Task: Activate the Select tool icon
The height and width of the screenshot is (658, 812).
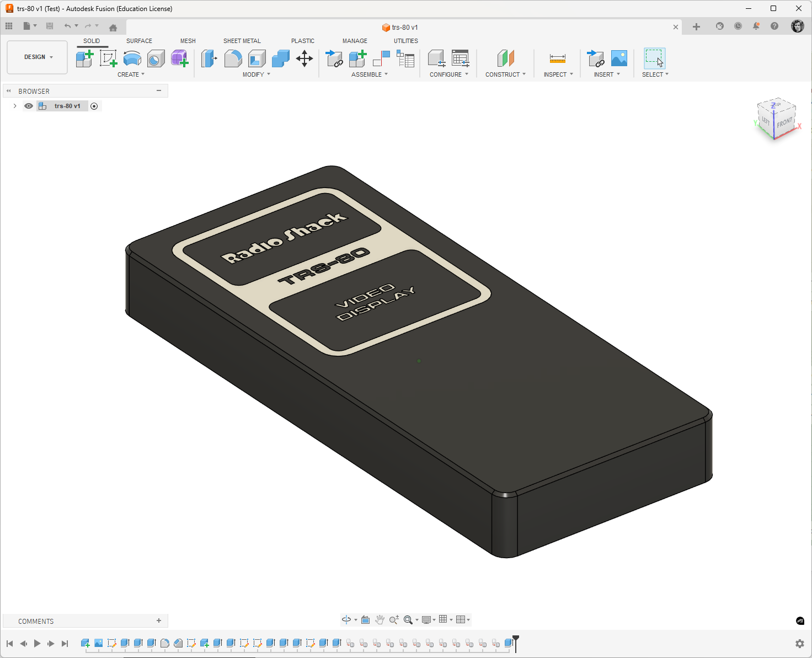Action: pyautogui.click(x=655, y=58)
